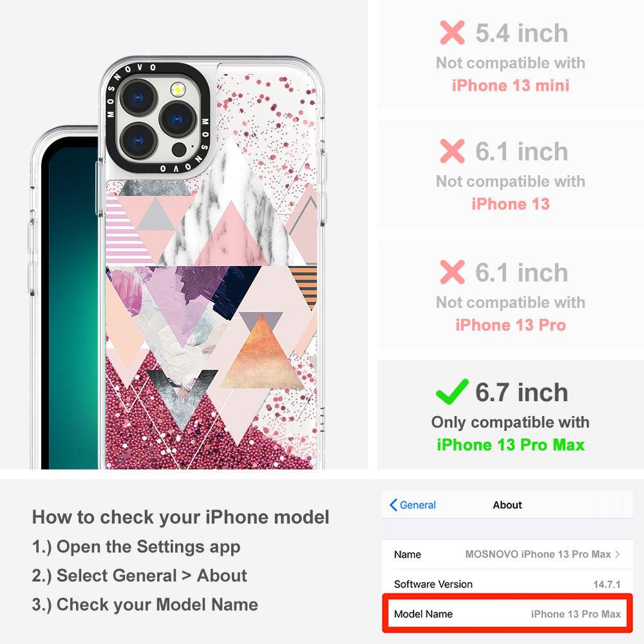The height and width of the screenshot is (644, 644).
Task: Tap the blue back chevron next to General
Action: [x=393, y=505]
